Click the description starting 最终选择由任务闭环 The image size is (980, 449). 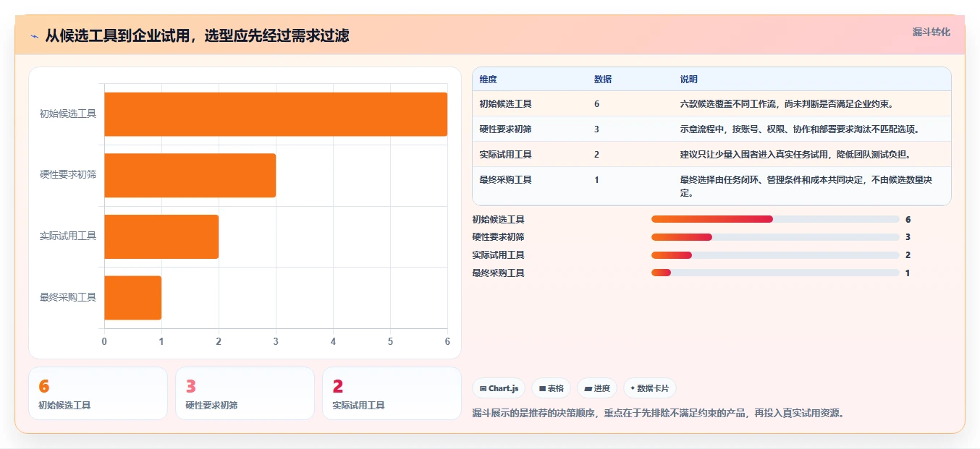click(x=808, y=187)
